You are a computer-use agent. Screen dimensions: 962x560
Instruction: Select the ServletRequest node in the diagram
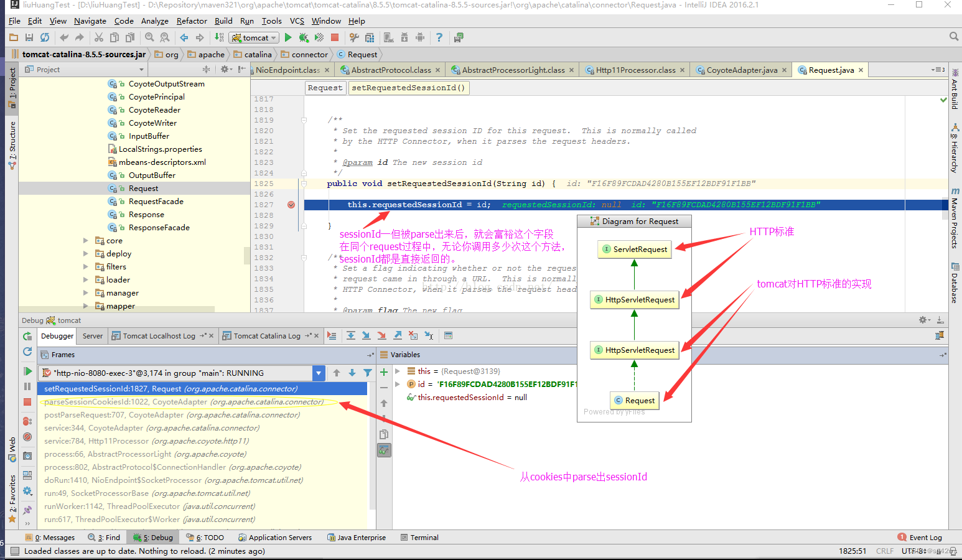(x=634, y=249)
